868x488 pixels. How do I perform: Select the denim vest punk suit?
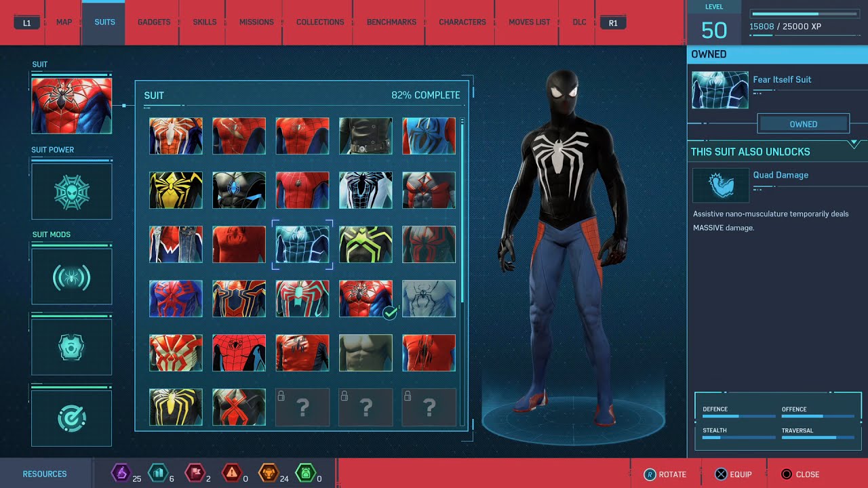click(x=176, y=244)
